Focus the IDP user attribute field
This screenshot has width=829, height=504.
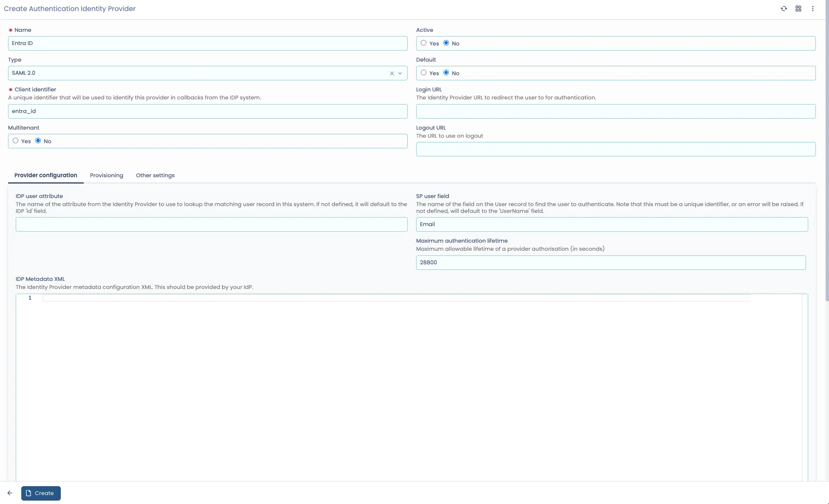(212, 224)
